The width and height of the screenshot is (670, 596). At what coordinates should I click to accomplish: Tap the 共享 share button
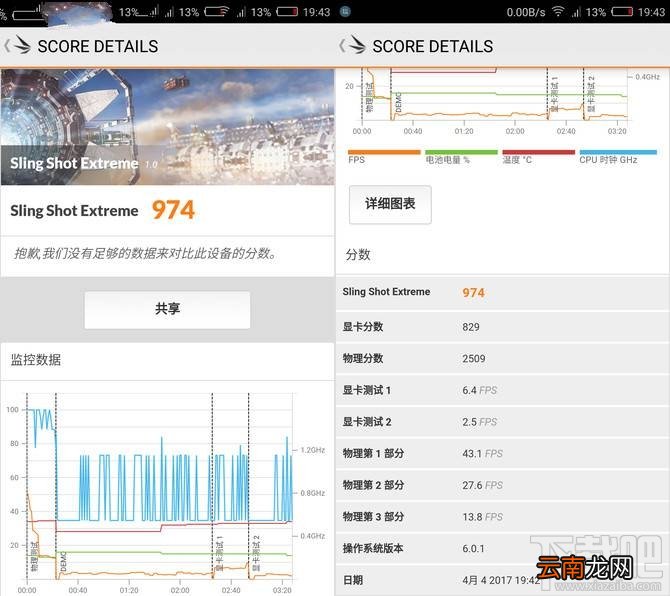(x=167, y=310)
